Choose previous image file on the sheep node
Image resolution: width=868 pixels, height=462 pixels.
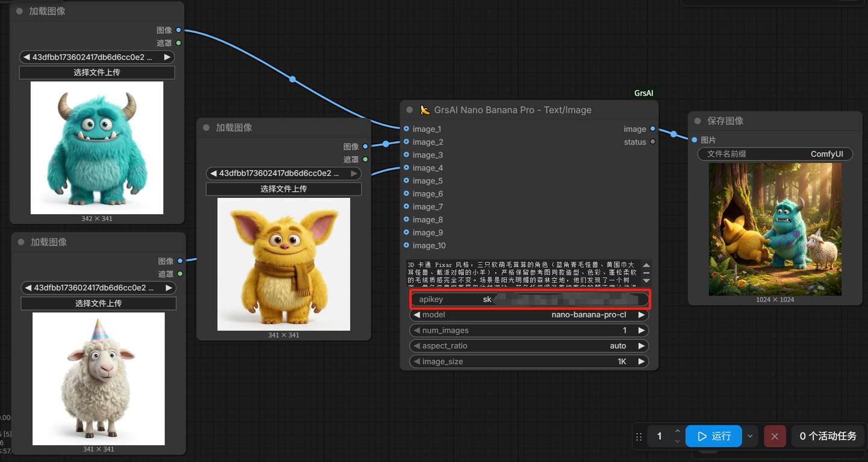[28, 288]
